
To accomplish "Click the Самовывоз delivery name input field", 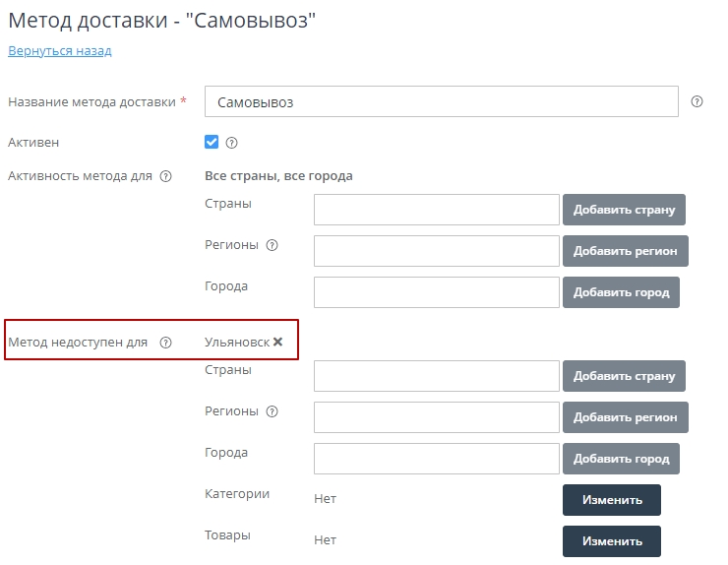I will click(x=441, y=101).
